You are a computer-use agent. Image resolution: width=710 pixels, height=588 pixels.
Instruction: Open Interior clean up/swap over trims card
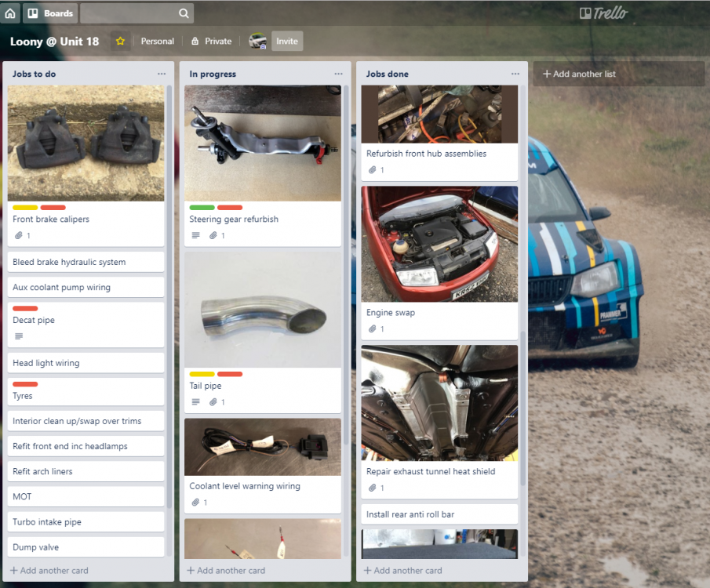click(x=86, y=421)
